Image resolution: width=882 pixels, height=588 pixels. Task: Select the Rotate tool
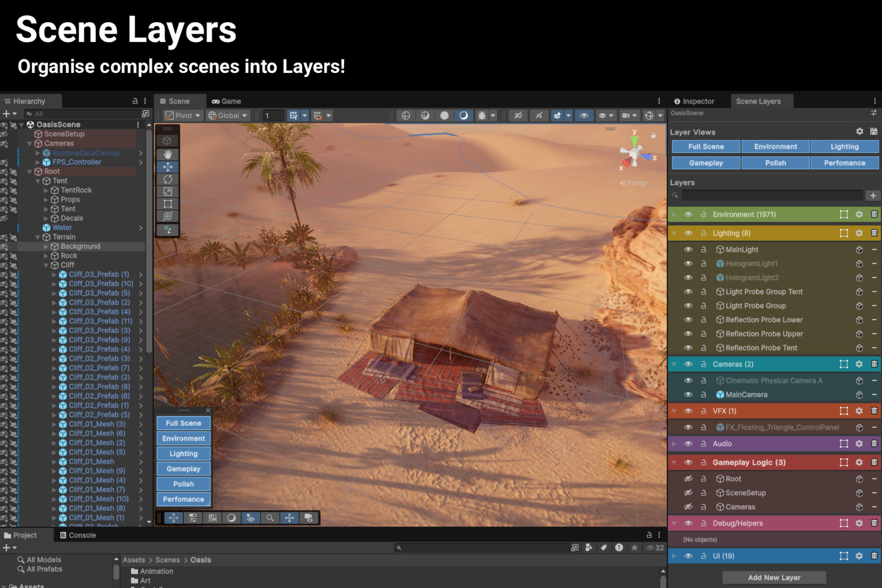(168, 179)
